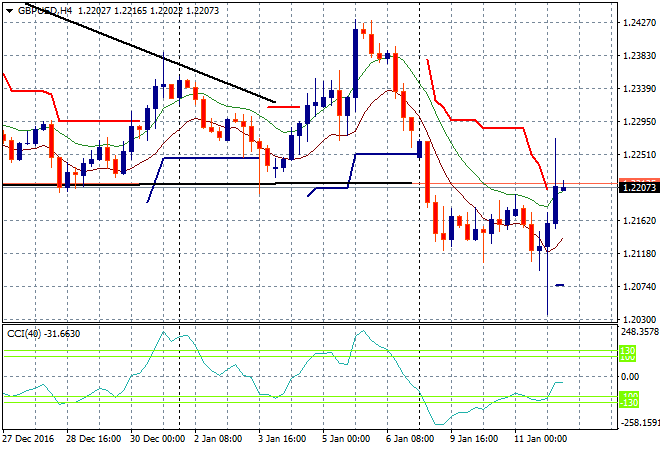660x450 pixels.
Task: Click the 6 Jan 08:00 time label
Action: click(x=410, y=439)
